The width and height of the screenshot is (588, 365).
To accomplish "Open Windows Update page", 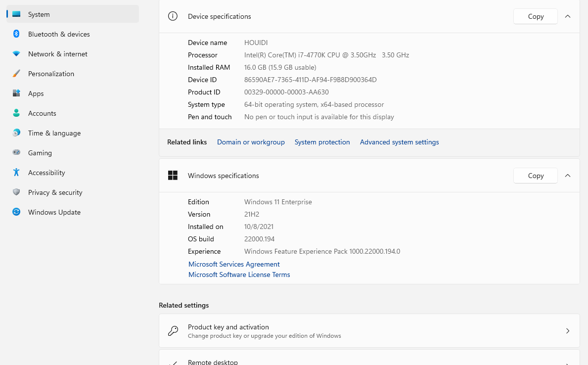I will click(73, 212).
